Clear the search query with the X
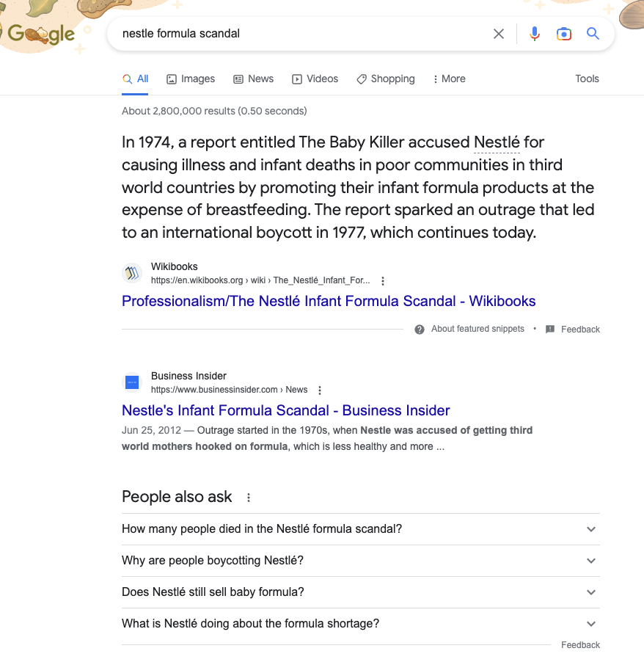 [x=499, y=33]
